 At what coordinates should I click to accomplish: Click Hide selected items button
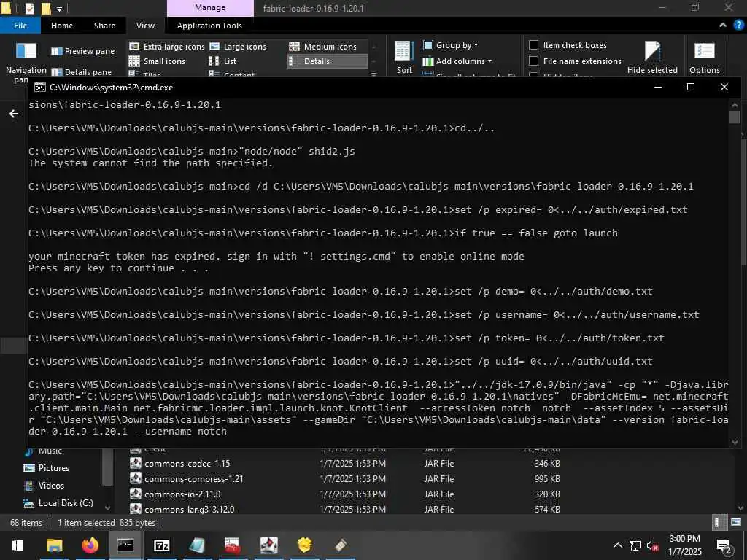point(652,57)
